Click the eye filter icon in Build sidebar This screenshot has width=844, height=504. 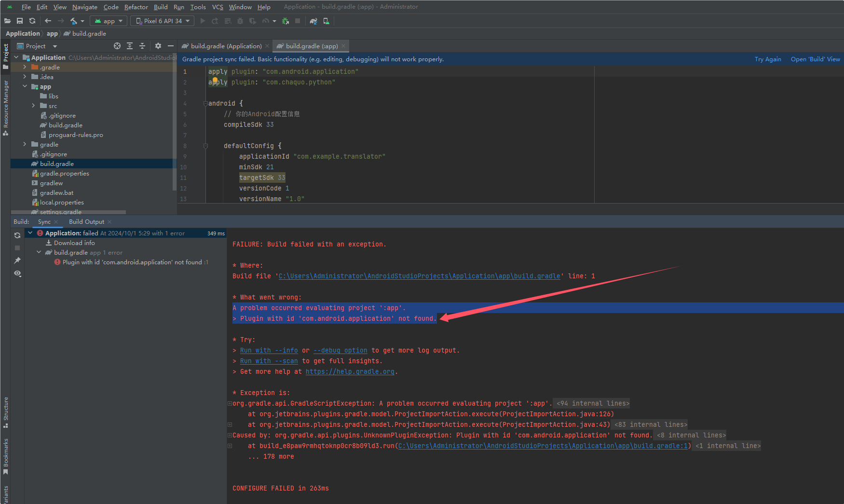(17, 273)
